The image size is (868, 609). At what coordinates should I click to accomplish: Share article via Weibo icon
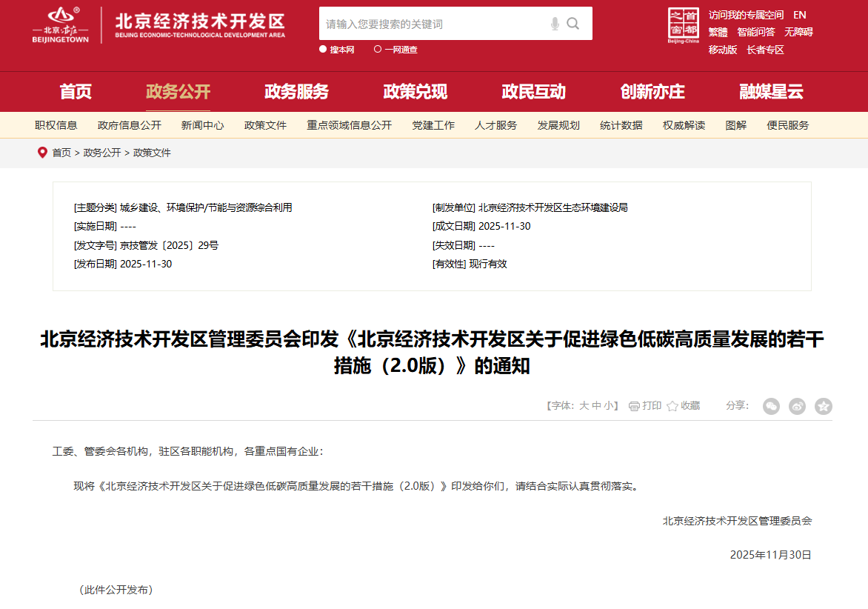click(x=797, y=406)
